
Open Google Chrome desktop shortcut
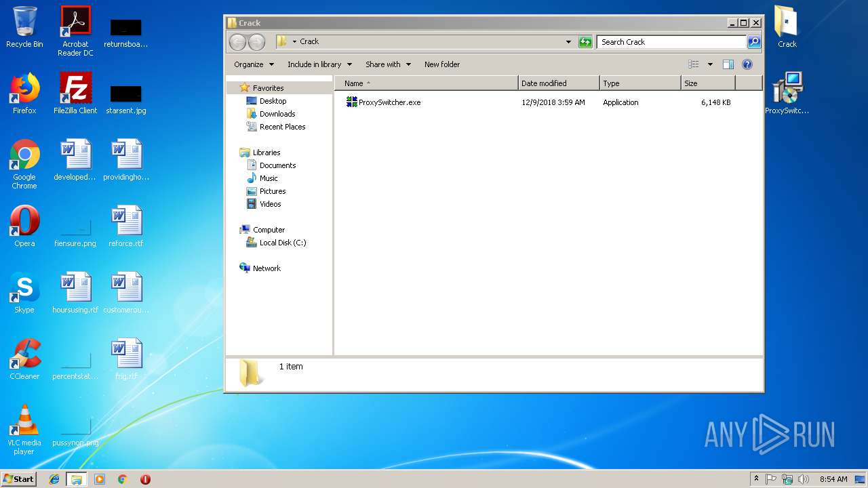[24, 164]
